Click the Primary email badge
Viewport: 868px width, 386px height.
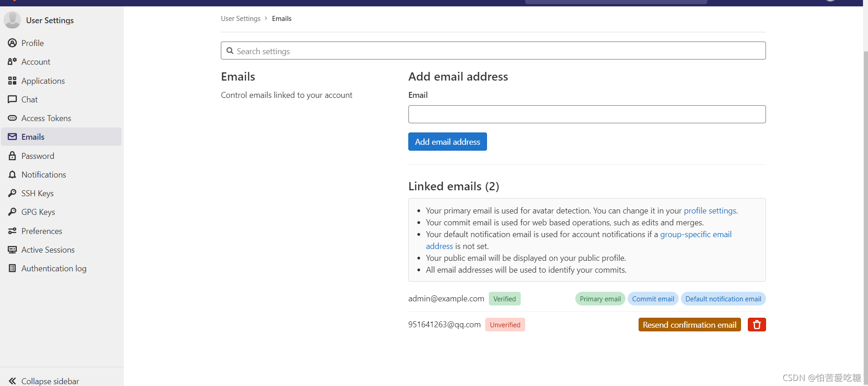(x=600, y=299)
